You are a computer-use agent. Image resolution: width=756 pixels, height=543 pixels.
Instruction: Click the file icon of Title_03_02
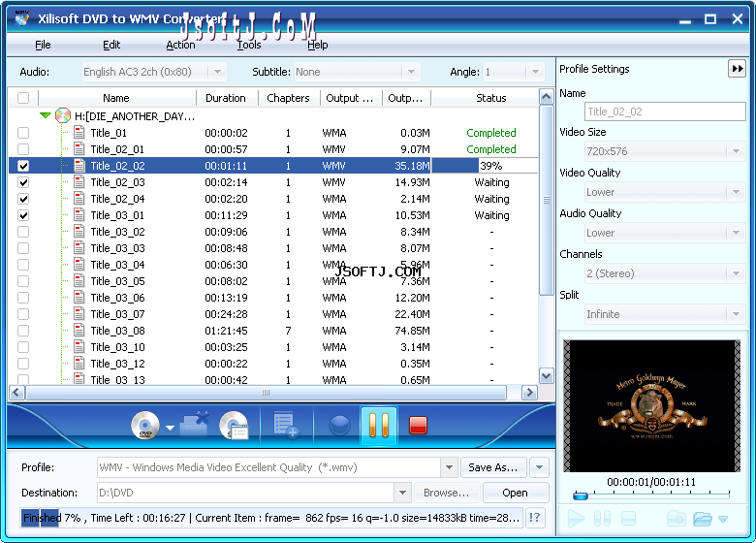point(79,232)
